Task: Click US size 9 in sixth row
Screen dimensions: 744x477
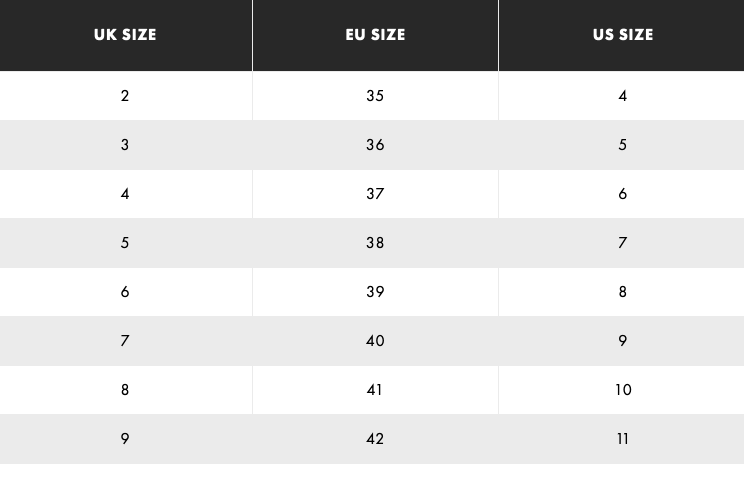Action: pos(622,341)
